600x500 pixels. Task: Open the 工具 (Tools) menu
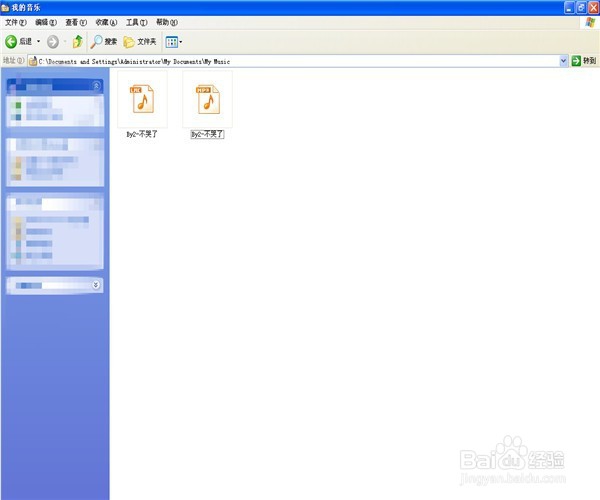pyautogui.click(x=137, y=23)
